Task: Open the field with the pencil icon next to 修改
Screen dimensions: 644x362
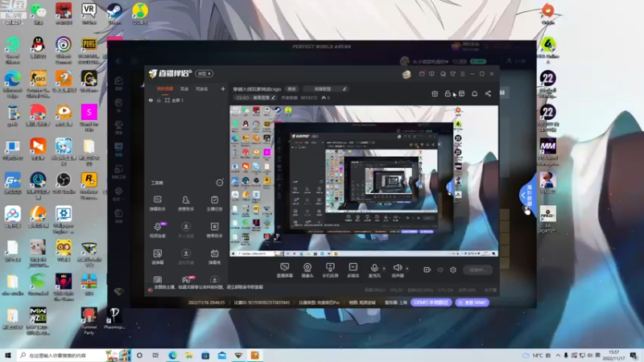Action: tap(327, 88)
